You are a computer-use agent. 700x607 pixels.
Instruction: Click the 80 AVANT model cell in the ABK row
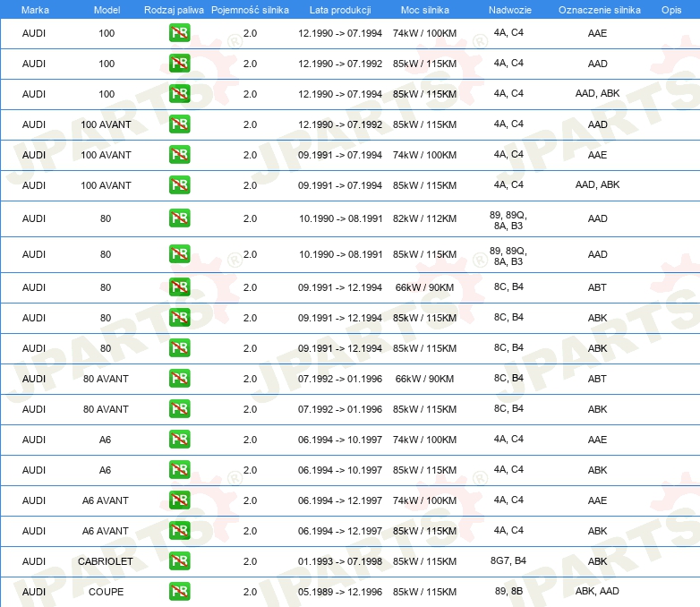click(106, 409)
